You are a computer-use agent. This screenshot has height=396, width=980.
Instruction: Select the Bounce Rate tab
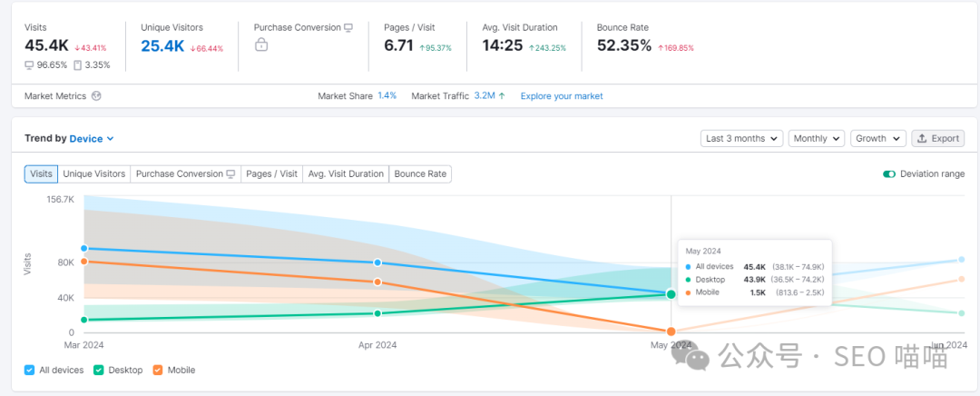click(x=421, y=174)
